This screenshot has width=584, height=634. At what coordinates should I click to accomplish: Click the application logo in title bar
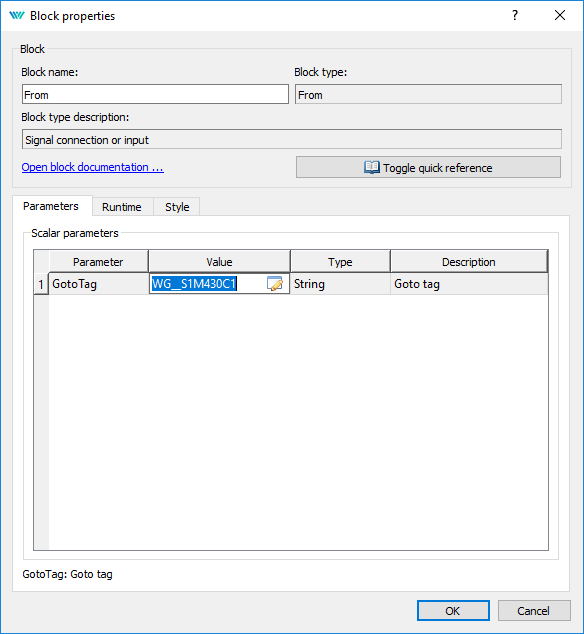(17, 16)
